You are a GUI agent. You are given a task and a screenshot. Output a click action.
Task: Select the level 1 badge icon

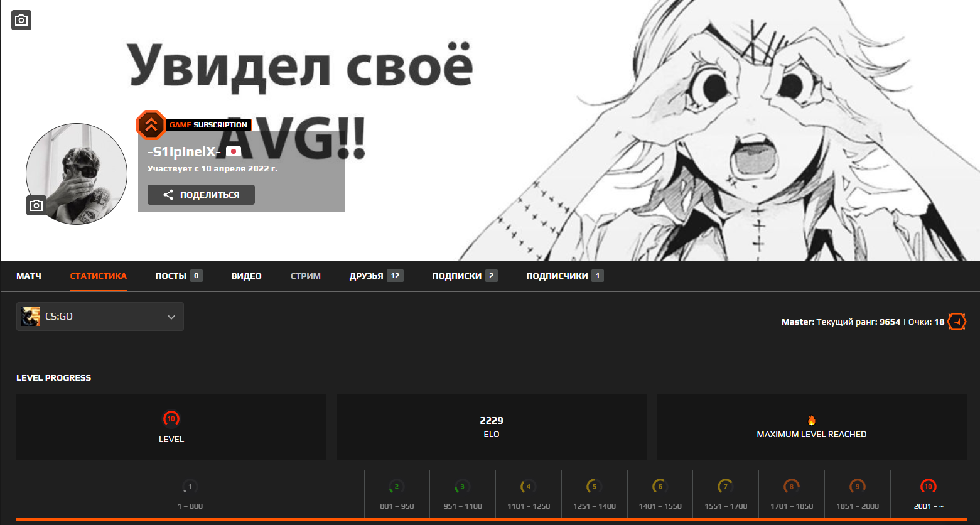(x=190, y=486)
